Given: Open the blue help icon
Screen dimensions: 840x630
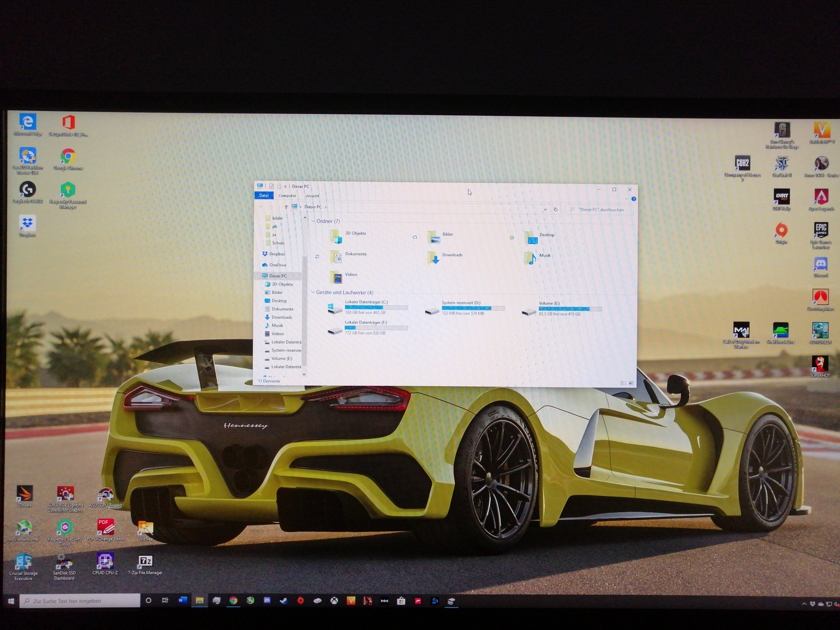Looking at the screenshot, I should click(633, 199).
